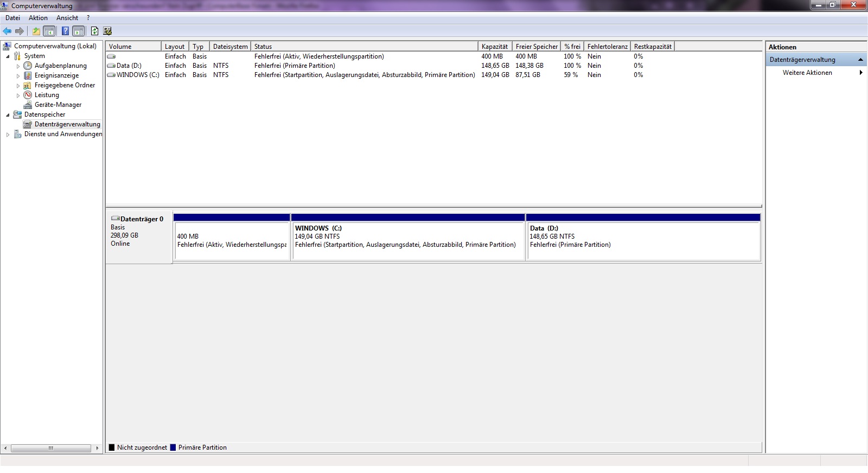Image resolution: width=868 pixels, height=473 pixels.
Task: Open the Weitere Aktionen submenu arrow
Action: [861, 73]
